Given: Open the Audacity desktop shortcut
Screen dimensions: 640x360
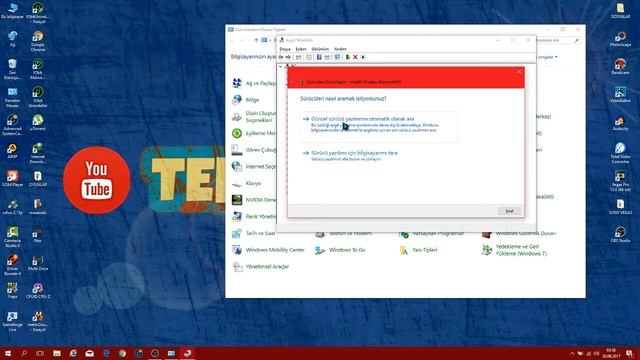Looking at the screenshot, I should [620, 122].
